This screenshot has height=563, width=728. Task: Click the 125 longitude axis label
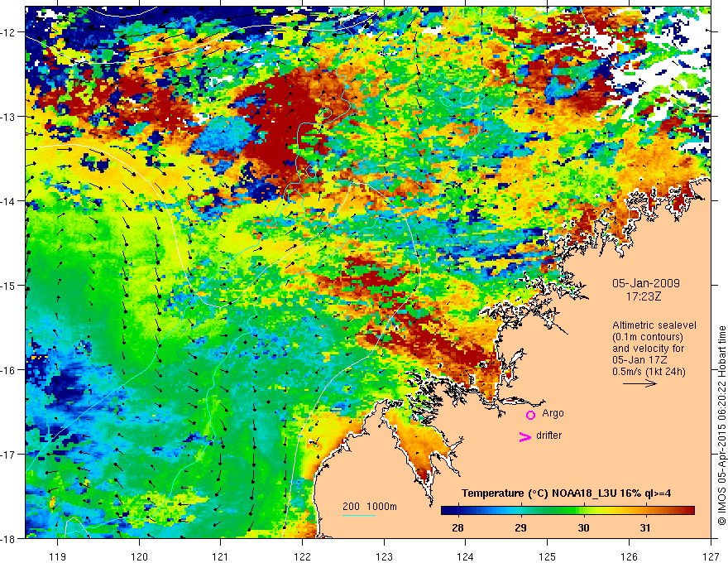[x=548, y=556]
